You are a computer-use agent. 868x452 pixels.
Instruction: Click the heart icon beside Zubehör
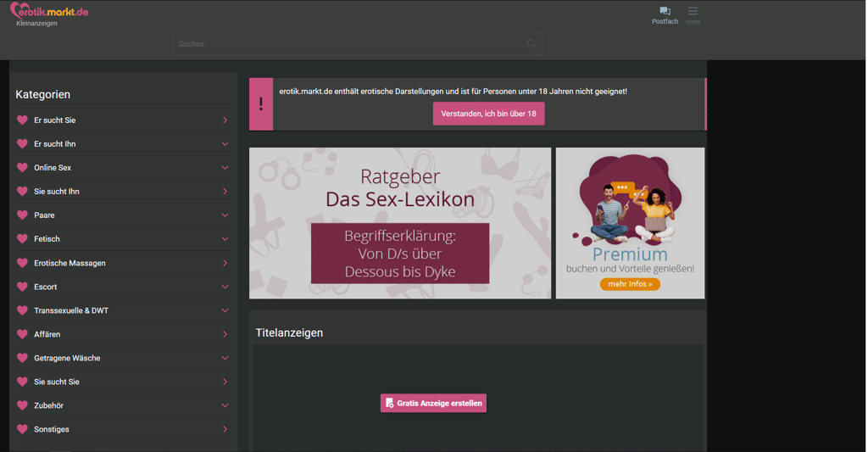point(22,405)
